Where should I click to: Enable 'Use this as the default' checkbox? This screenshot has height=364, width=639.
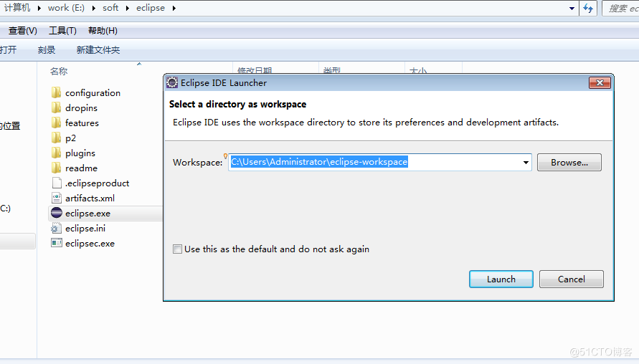coord(177,249)
